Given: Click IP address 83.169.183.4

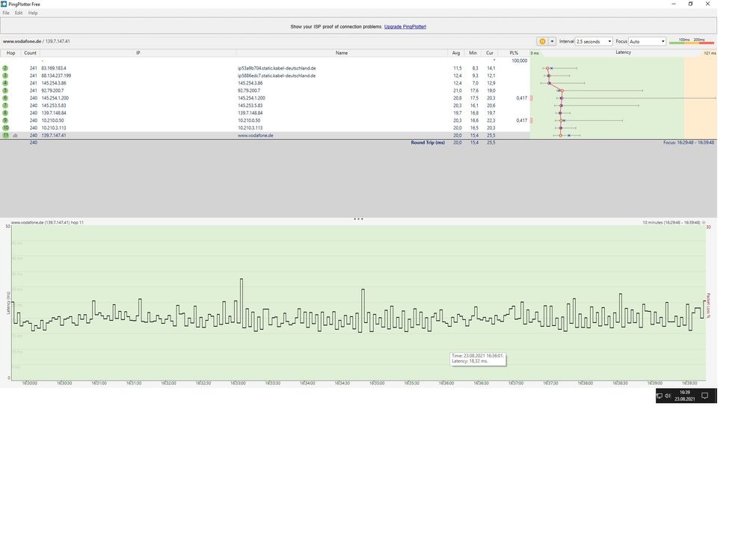Looking at the screenshot, I should [54, 68].
